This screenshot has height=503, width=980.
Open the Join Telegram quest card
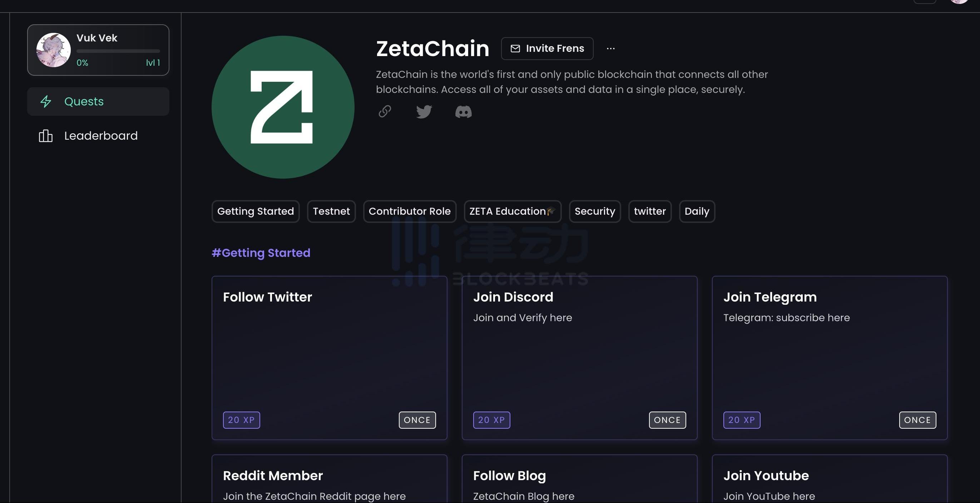click(x=829, y=357)
